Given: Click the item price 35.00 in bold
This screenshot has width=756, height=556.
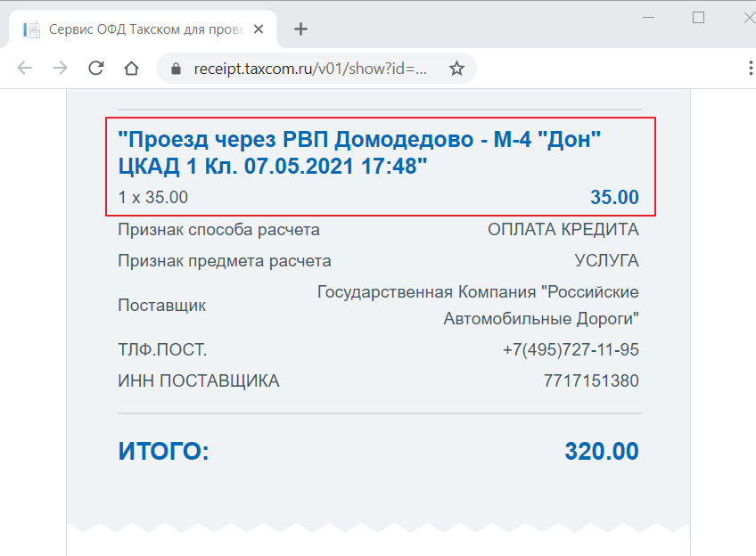Looking at the screenshot, I should pyautogui.click(x=613, y=198).
